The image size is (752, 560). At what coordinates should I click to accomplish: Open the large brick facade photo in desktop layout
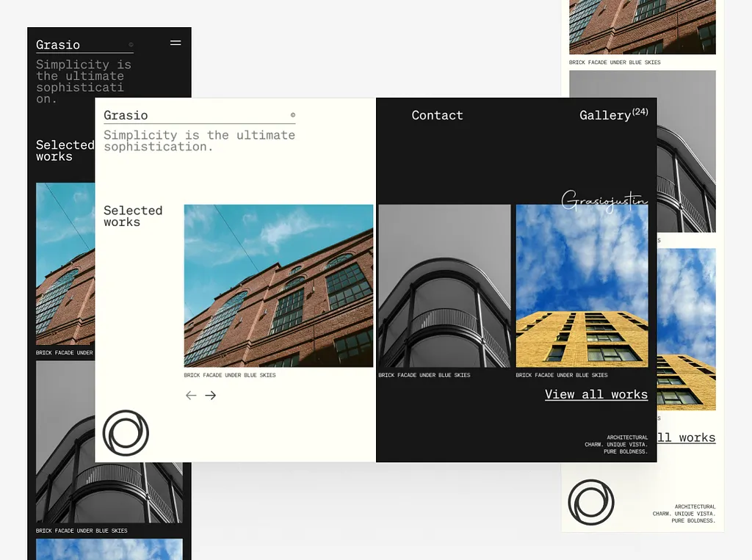278,286
